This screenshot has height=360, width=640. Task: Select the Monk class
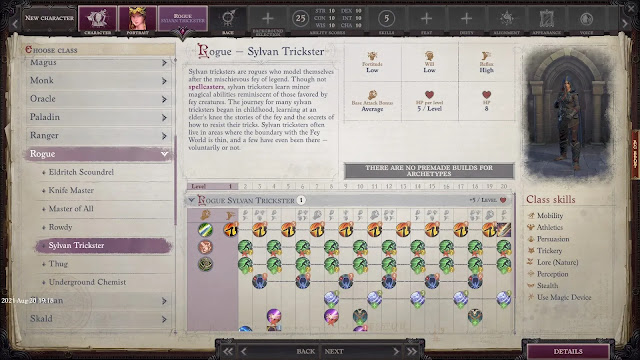[x=98, y=80]
